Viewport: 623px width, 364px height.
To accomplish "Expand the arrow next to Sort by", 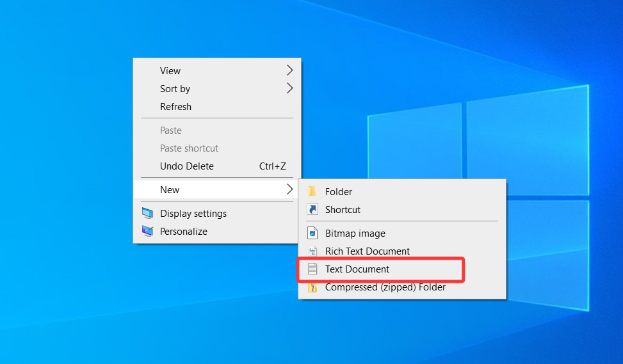I will point(289,88).
